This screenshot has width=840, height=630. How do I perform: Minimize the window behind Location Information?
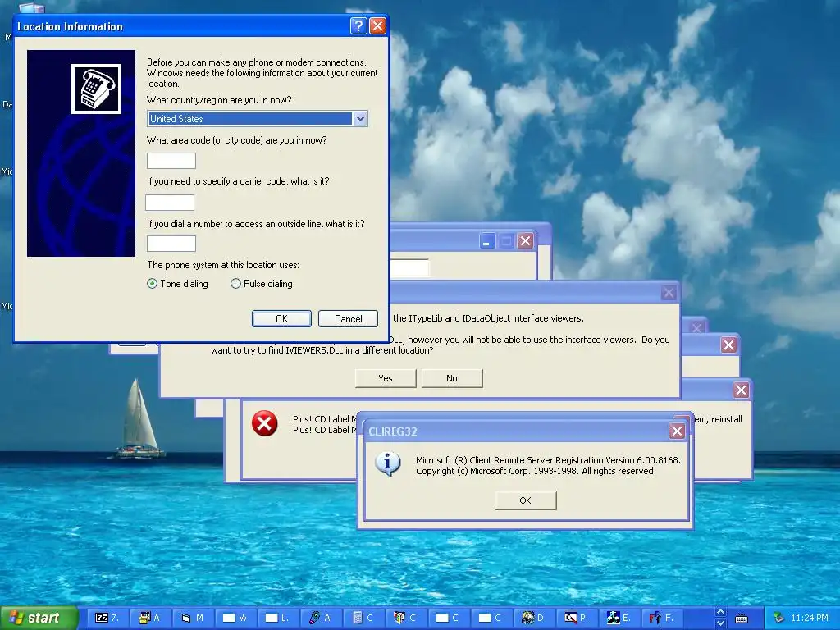(x=487, y=241)
